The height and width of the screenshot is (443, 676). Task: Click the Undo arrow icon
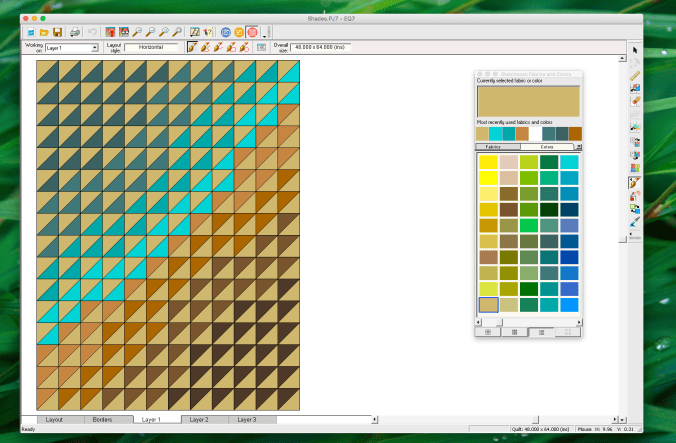click(x=92, y=32)
